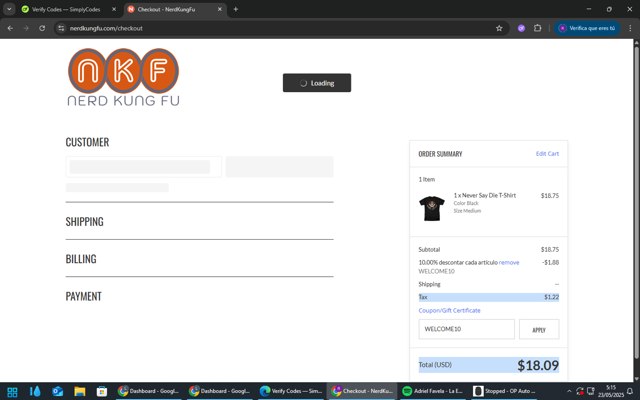
Task: Open site information icon in address bar
Action: coord(61,28)
